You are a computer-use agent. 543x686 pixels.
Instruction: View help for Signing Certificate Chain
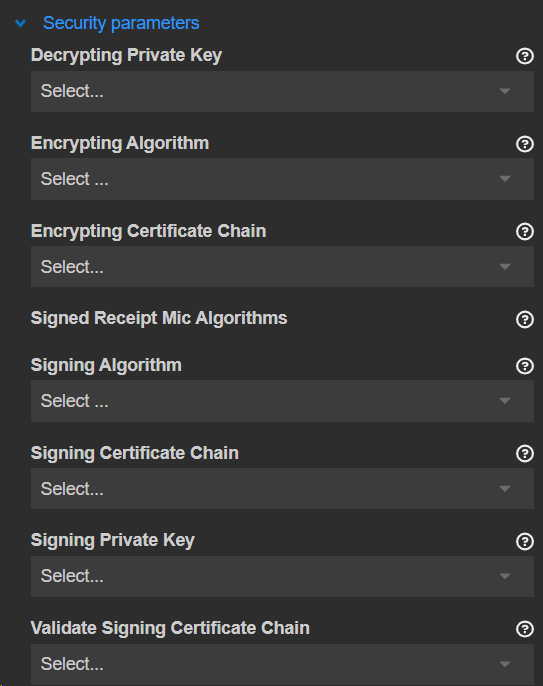tap(525, 454)
